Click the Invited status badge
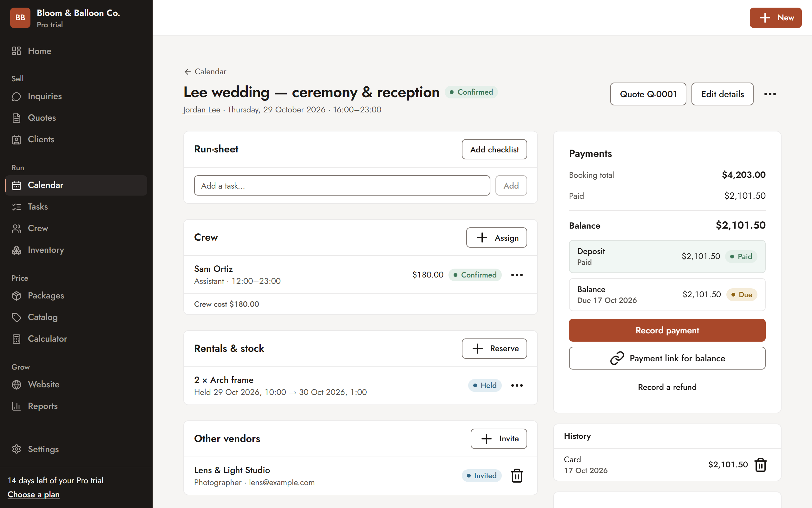Screen dimensions: 812x508 pos(481,476)
